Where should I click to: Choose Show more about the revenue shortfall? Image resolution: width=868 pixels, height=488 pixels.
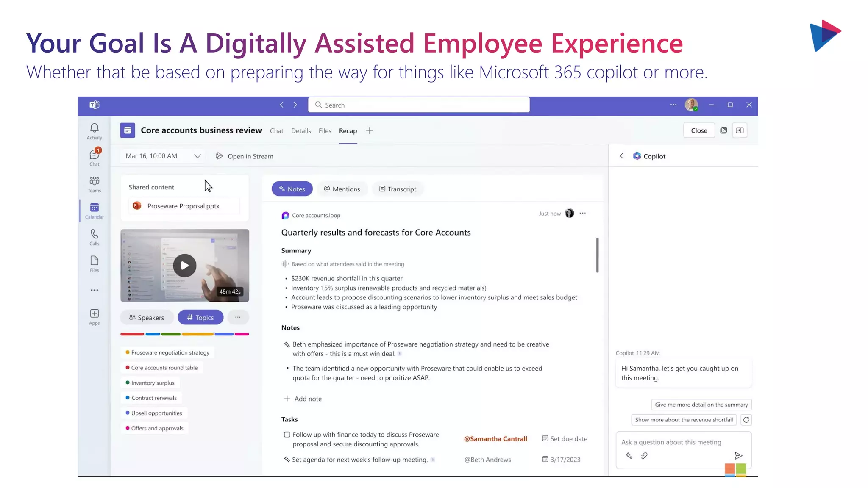[x=684, y=420]
